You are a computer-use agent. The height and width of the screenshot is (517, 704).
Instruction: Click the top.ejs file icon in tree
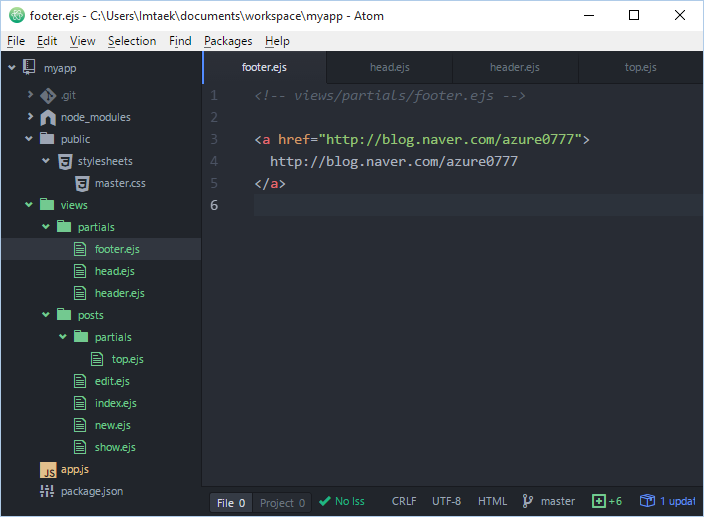[97, 359]
